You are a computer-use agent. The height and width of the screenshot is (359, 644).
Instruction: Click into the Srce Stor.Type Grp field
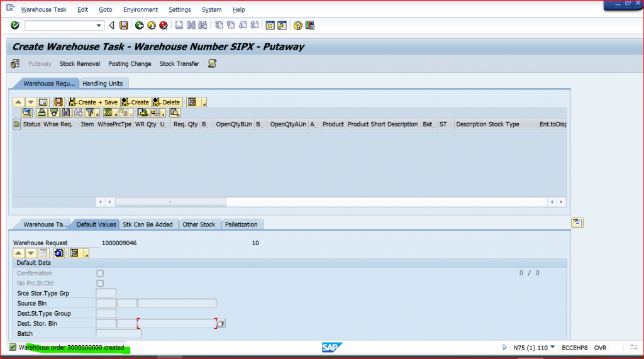(x=106, y=293)
